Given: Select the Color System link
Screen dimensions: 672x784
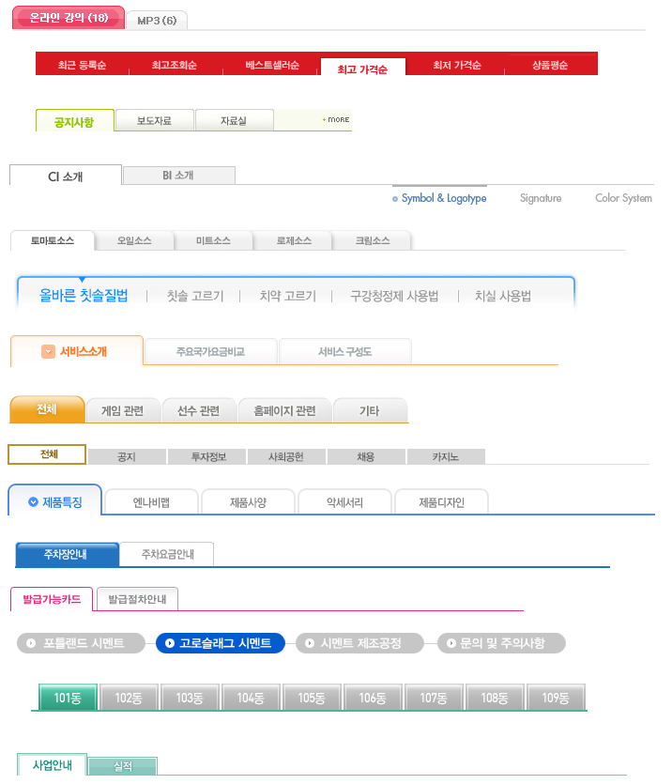Looking at the screenshot, I should [x=623, y=198].
